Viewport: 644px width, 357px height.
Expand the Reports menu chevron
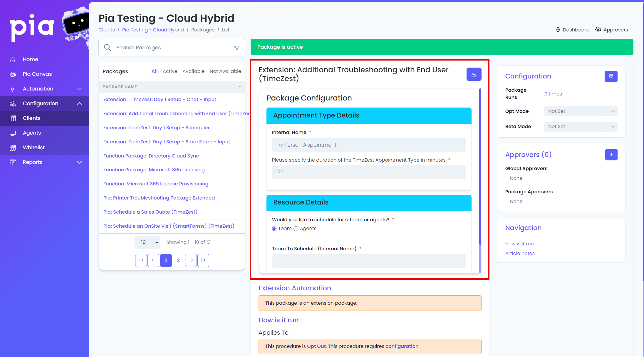[x=79, y=162]
